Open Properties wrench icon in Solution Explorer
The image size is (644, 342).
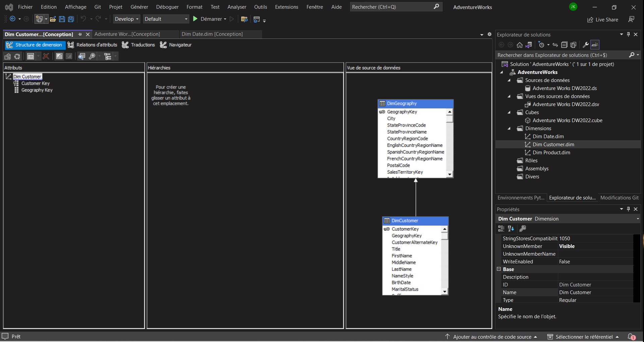pos(586,45)
